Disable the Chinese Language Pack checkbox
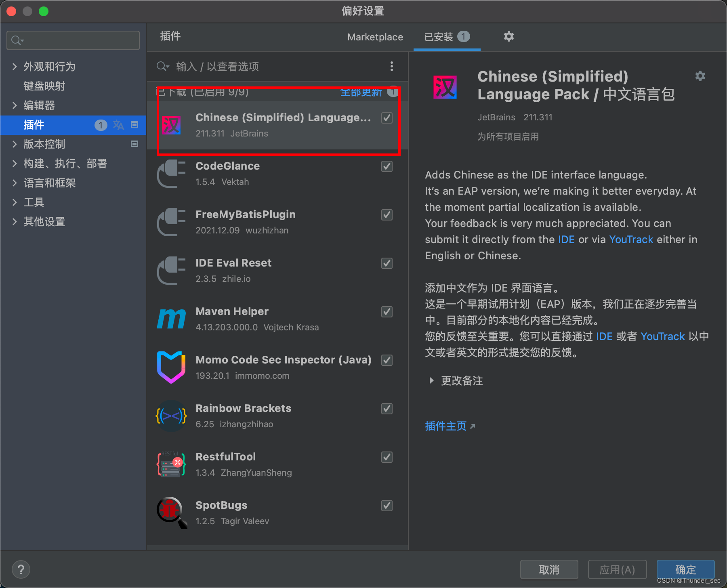The image size is (727, 588). 387,118
